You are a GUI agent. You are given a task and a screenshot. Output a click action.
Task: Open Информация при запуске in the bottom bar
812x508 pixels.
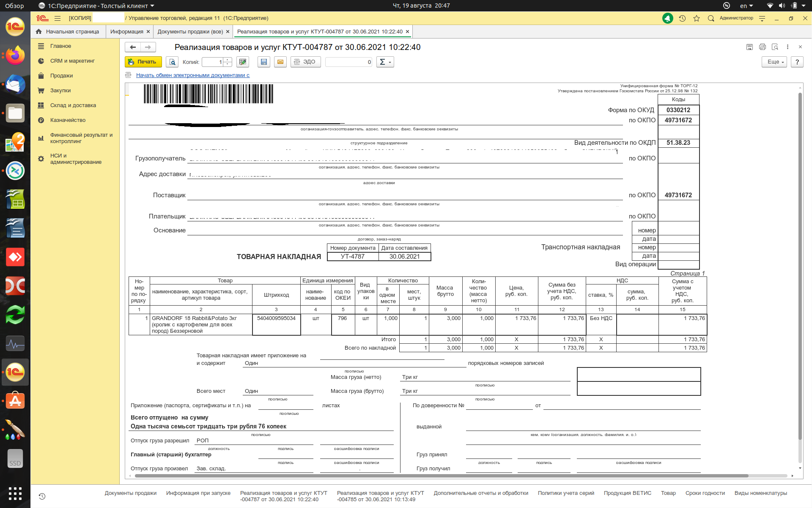point(198,493)
